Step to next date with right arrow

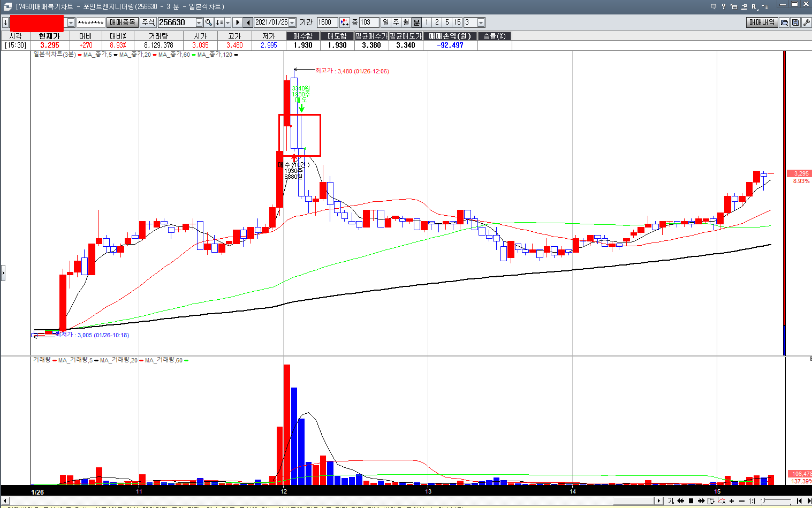pyautogui.click(x=238, y=22)
